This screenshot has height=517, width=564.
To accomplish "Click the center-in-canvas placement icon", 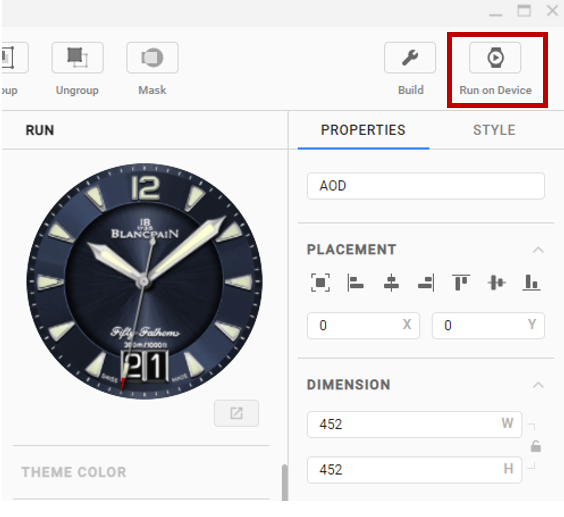I will click(320, 282).
